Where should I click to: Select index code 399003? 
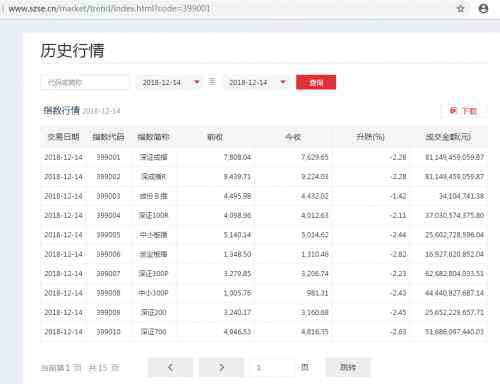(108, 196)
